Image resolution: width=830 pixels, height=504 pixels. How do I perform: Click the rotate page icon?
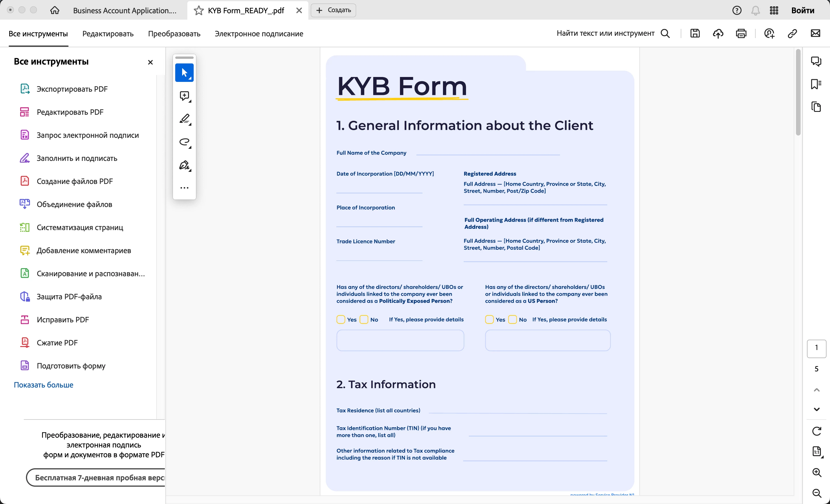pos(816,431)
